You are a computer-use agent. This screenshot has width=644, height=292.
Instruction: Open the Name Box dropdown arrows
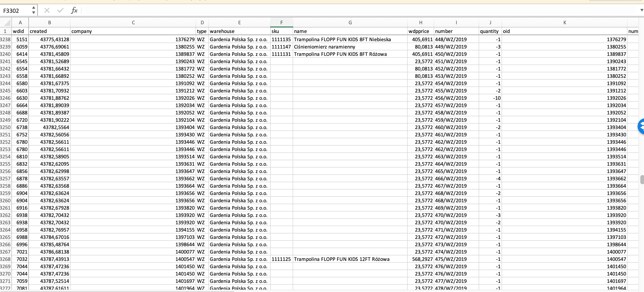pos(33,10)
